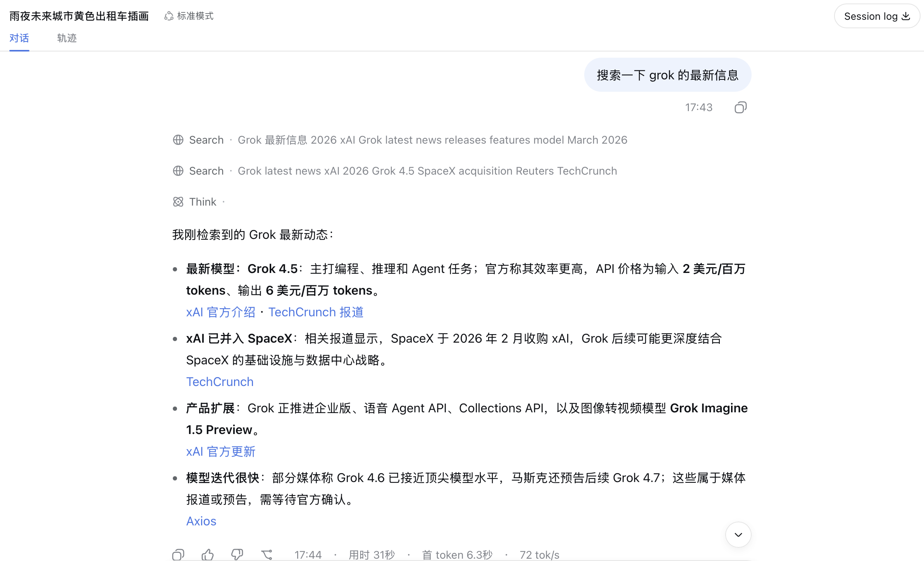Viewport: 924px width, 561px height.
Task: Expand the Think step label
Action: [x=203, y=202]
